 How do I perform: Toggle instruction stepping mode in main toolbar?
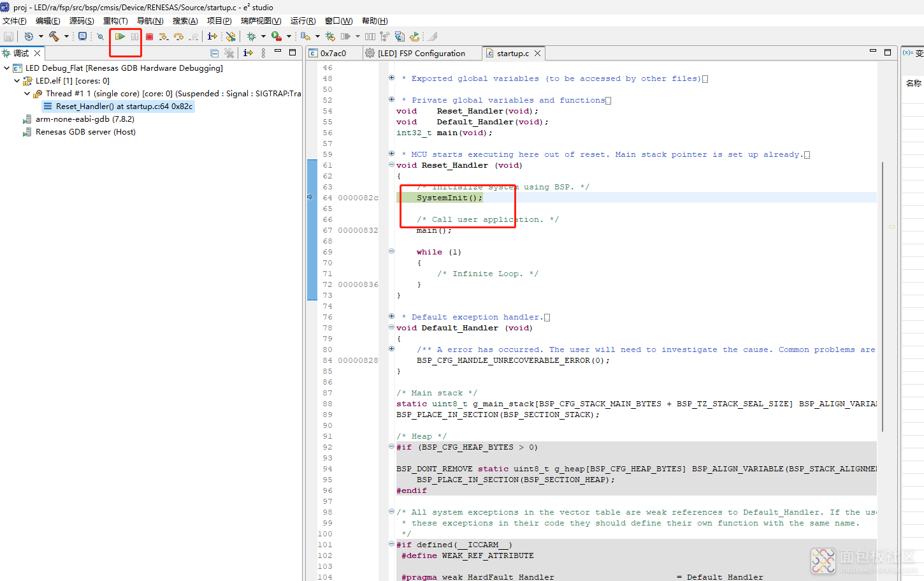(x=212, y=36)
